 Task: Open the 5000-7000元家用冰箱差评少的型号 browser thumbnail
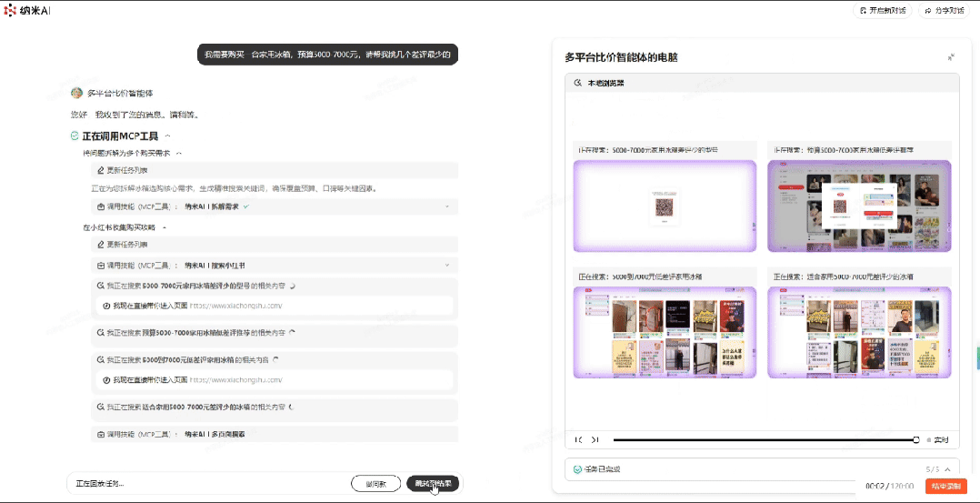click(665, 206)
